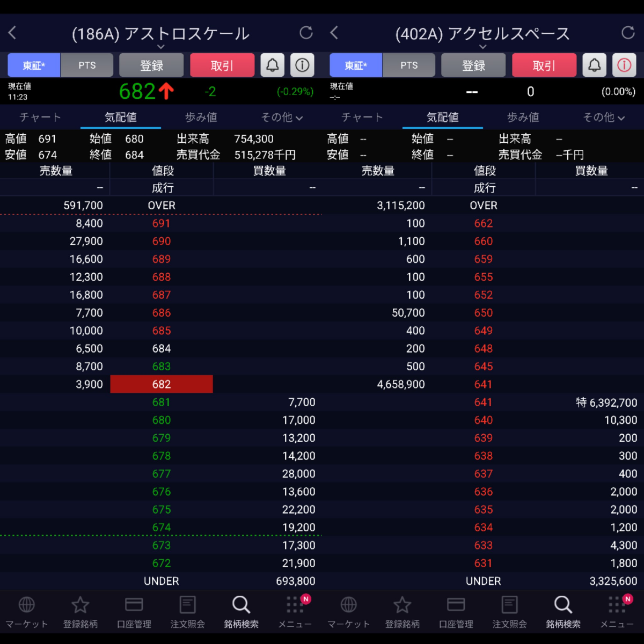Tap the back arrow on Axelspace panel

(334, 33)
